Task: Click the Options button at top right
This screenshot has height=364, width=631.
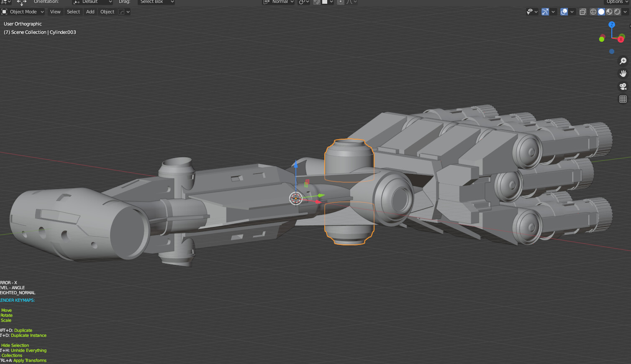Action: pyautogui.click(x=615, y=2)
